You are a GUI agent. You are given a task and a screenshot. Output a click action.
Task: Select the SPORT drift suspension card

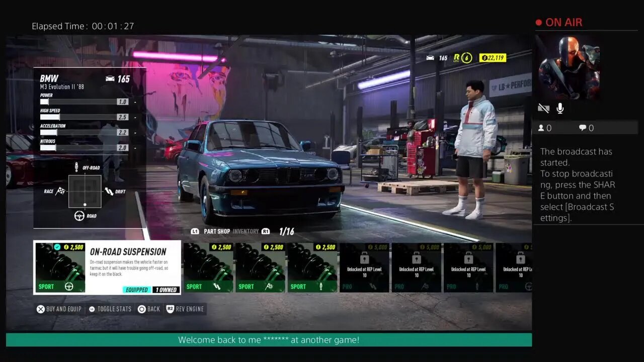click(x=208, y=267)
